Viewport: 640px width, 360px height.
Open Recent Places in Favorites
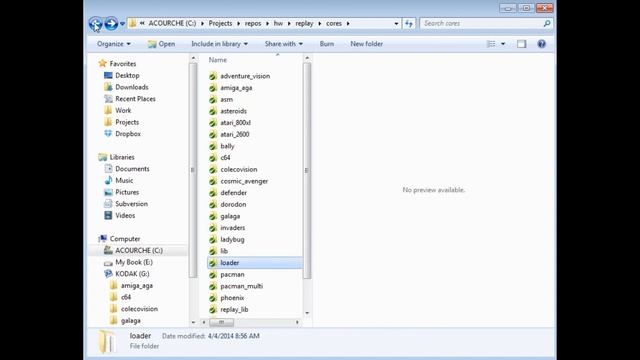(135, 99)
